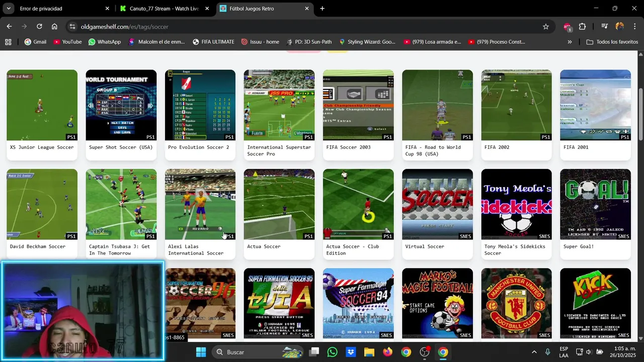Click the taskbar Buscar search box
644x362 pixels.
click(x=257, y=352)
